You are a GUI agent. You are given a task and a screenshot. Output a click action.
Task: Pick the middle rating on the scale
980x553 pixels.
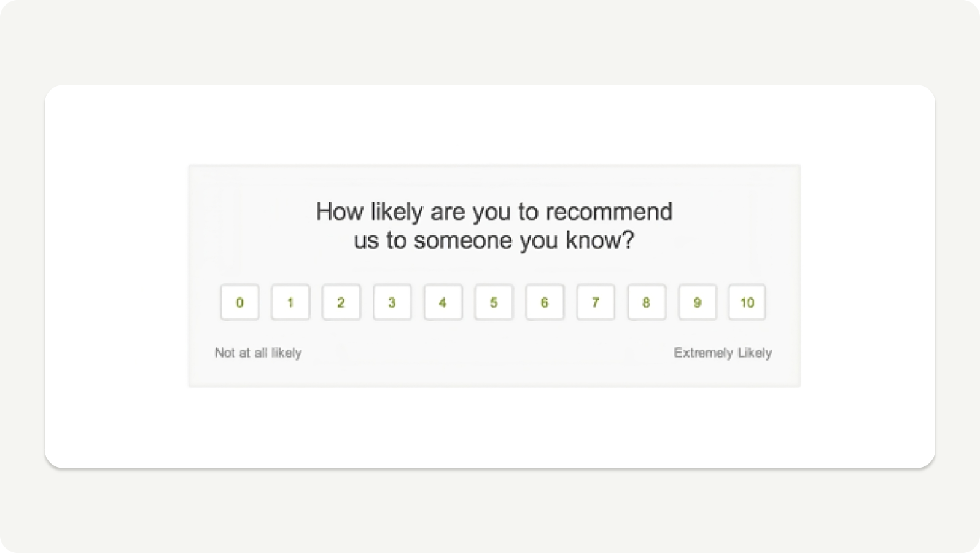point(494,302)
